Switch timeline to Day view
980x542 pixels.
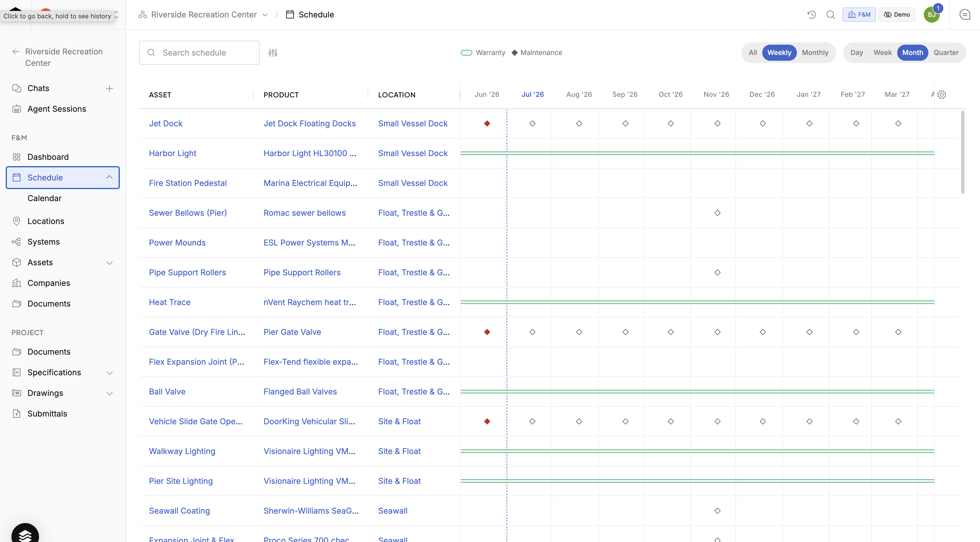coord(856,53)
